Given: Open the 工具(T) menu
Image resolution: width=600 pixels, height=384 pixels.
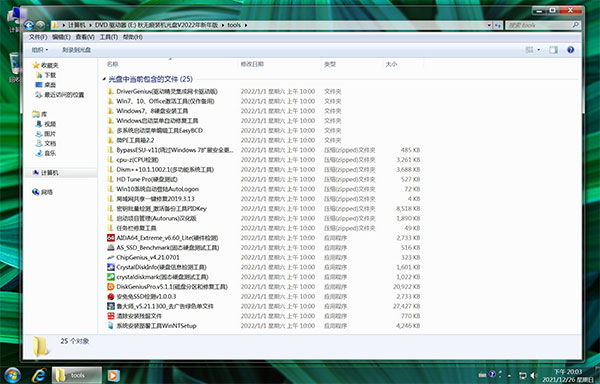Looking at the screenshot, I should tap(109, 37).
